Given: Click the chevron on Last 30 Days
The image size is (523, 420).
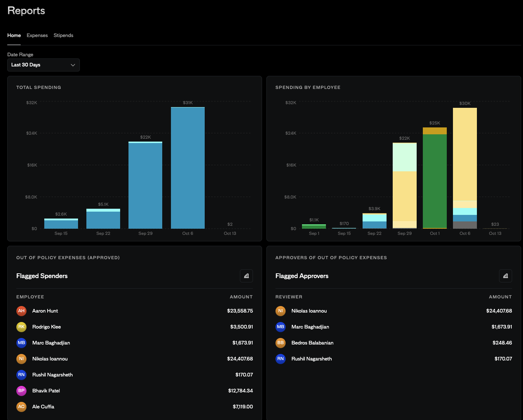Looking at the screenshot, I should tap(73, 65).
